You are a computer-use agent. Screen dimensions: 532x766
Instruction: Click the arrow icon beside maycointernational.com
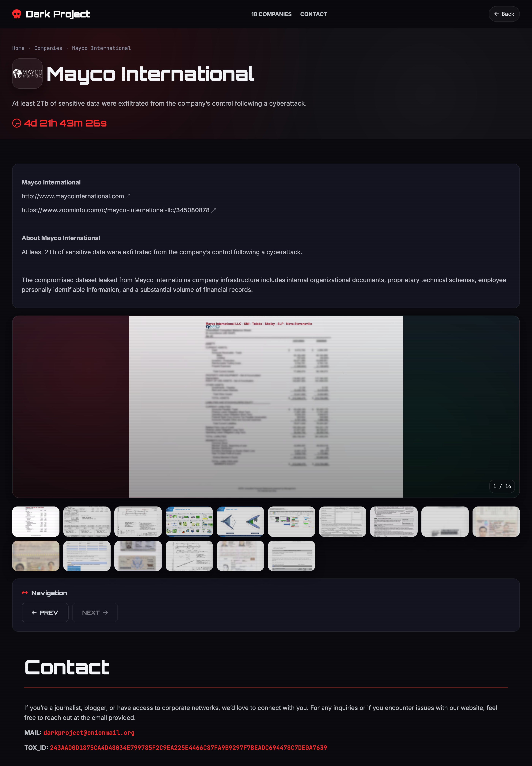[x=128, y=197]
